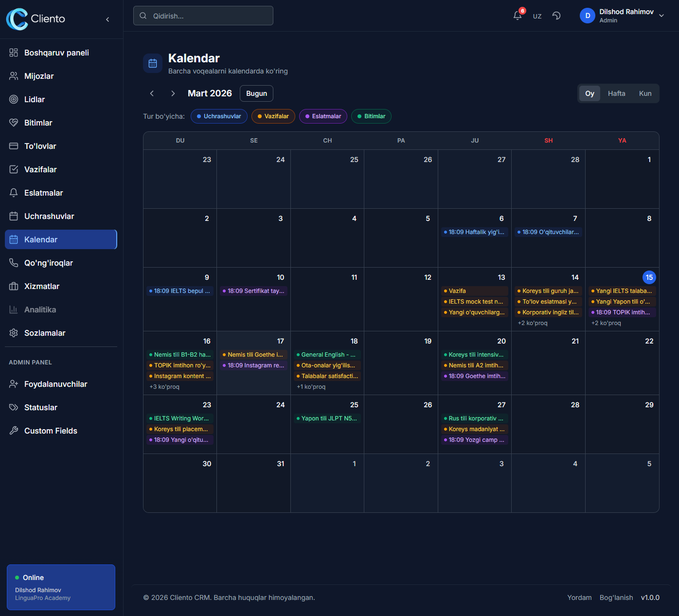This screenshot has height=616, width=679.
Task: Toggle the Vazifalar type filter
Action: pyautogui.click(x=273, y=116)
